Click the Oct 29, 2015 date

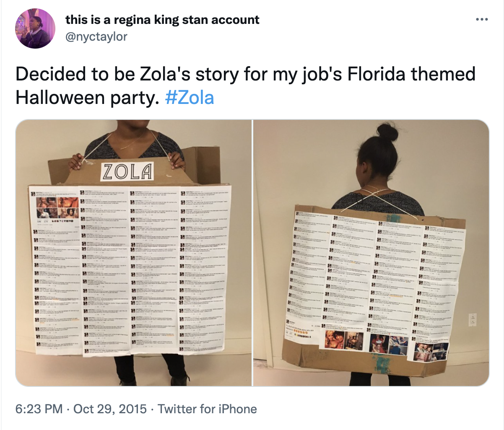[x=110, y=409]
